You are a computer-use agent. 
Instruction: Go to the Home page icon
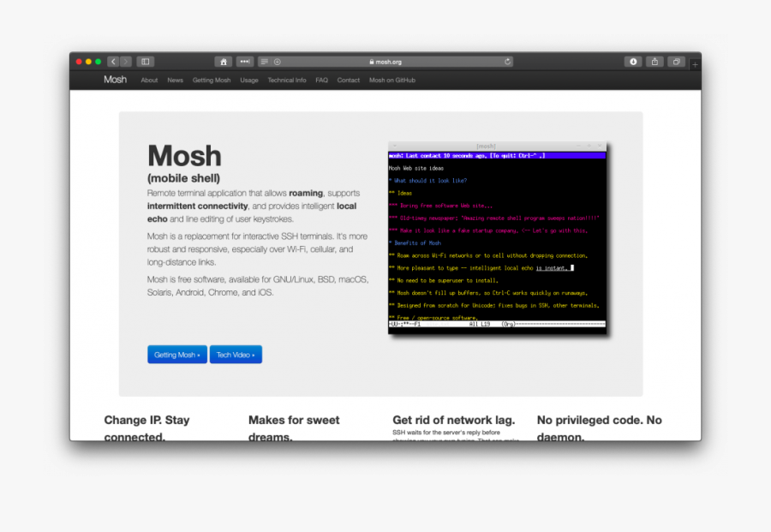click(224, 62)
